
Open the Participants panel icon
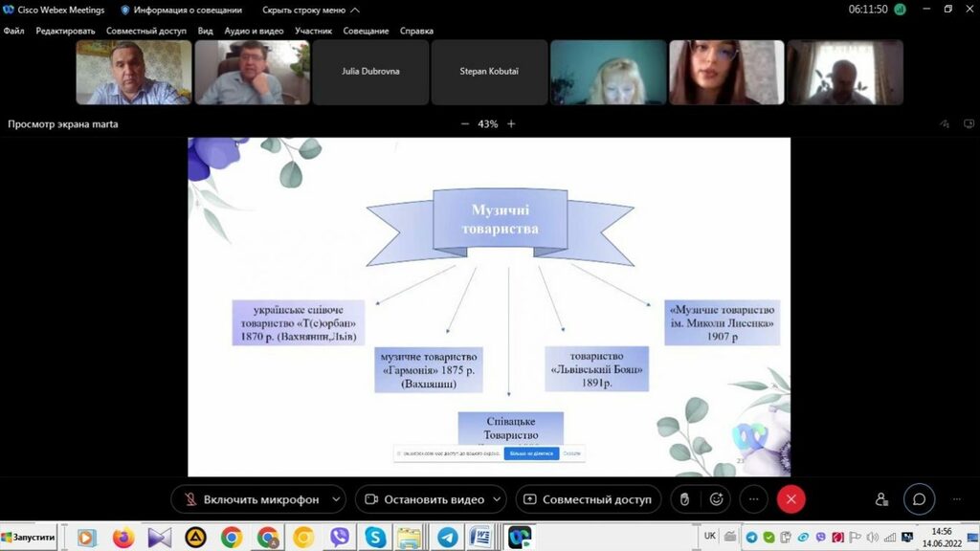(881, 499)
